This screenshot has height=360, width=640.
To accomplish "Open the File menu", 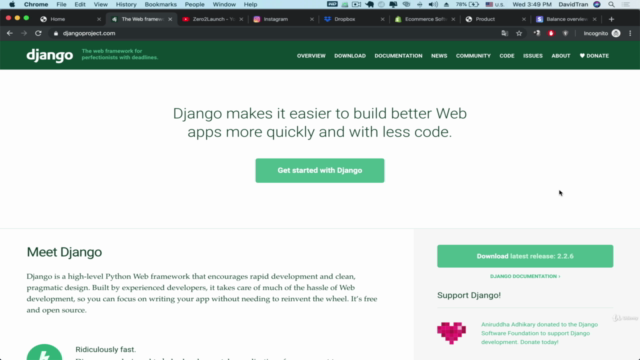I will [x=61, y=4].
